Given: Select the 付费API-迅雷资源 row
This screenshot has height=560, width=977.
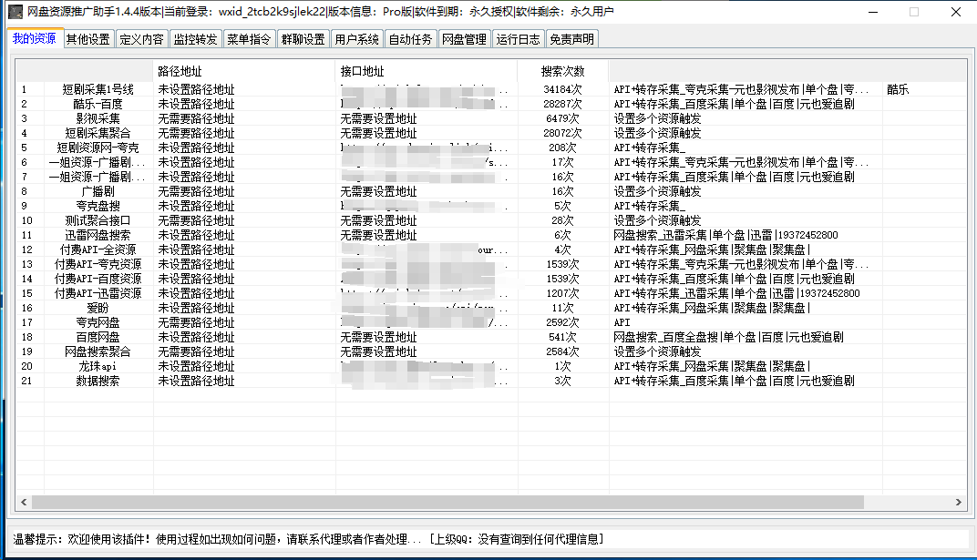Looking at the screenshot, I should pyautogui.click(x=98, y=293).
